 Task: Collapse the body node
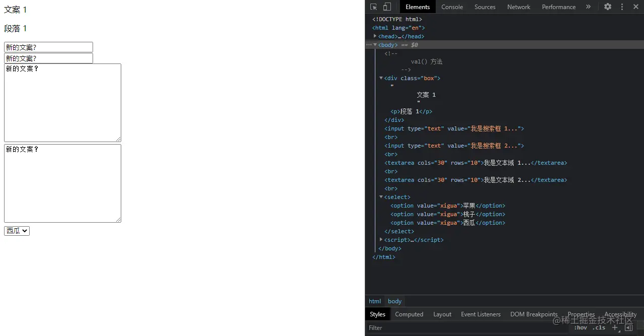coord(375,44)
